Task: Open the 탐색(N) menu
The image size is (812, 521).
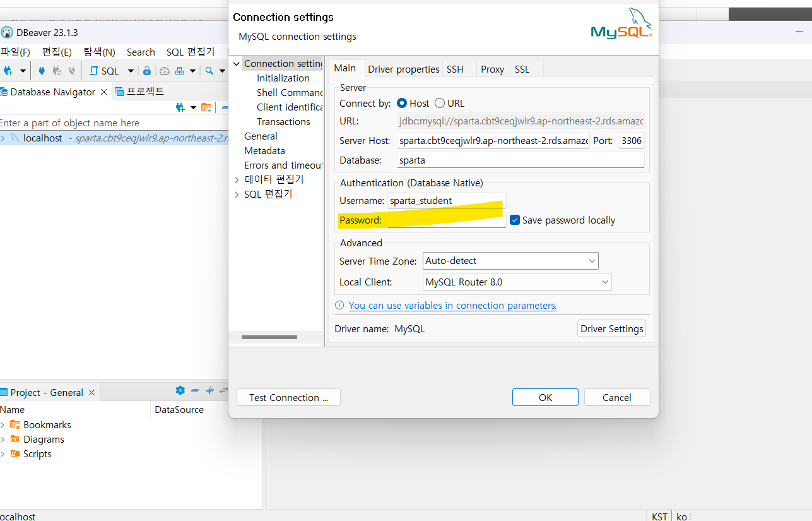Action: click(x=99, y=52)
